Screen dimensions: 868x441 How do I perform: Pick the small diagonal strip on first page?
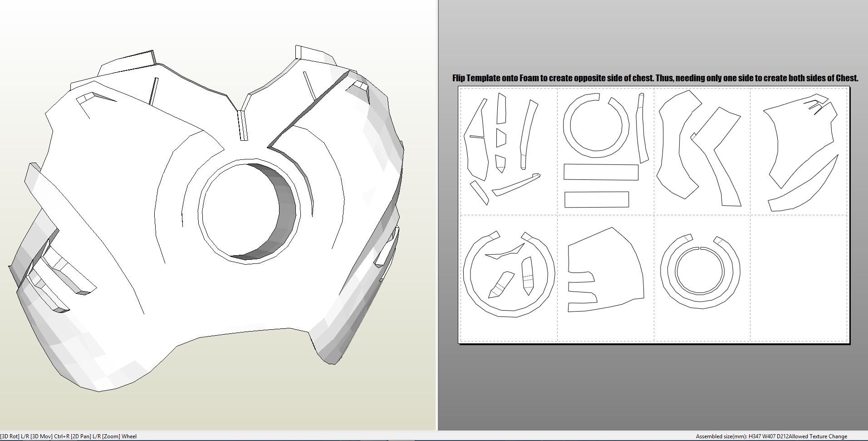(x=480, y=193)
